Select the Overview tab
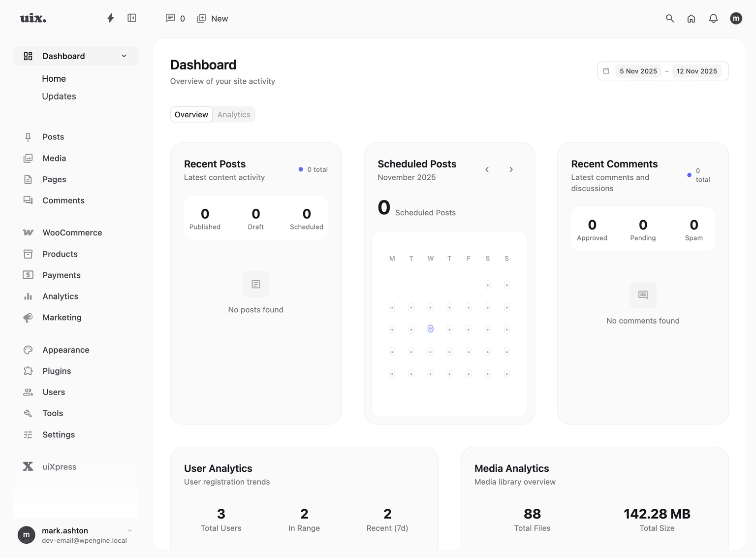 click(191, 114)
